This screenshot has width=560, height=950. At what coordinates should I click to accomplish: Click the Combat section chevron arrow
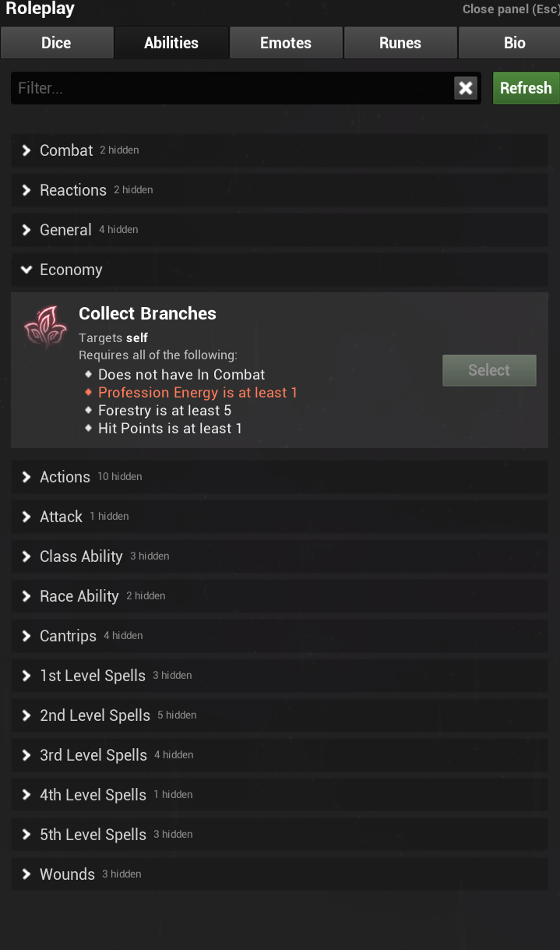pos(26,150)
